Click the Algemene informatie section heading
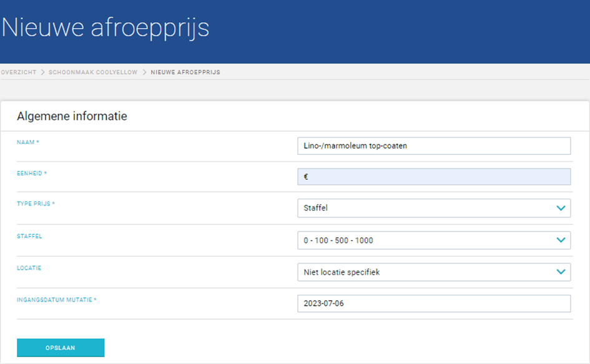The width and height of the screenshot is (590, 364). 72,116
